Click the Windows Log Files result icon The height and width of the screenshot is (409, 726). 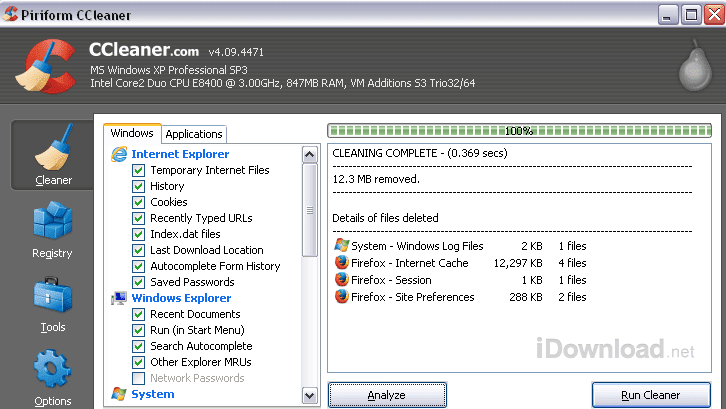[x=342, y=245]
